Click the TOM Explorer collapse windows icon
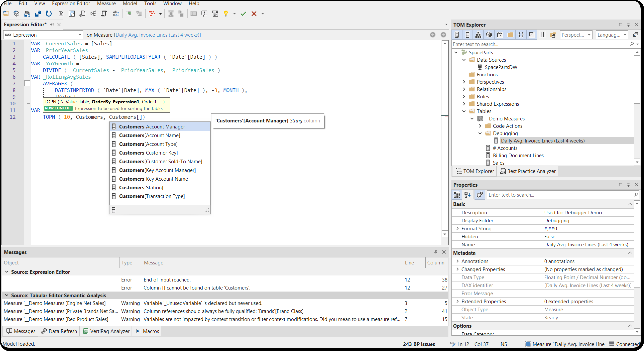 [x=635, y=35]
